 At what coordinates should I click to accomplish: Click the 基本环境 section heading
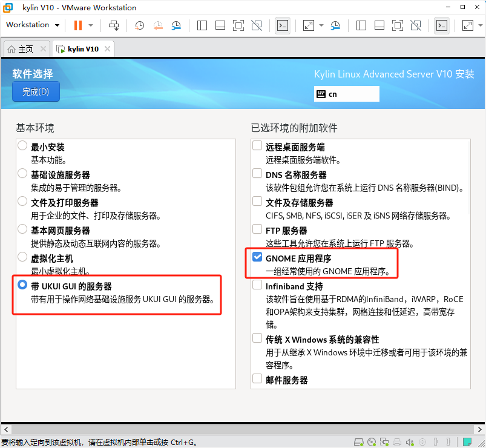[35, 128]
